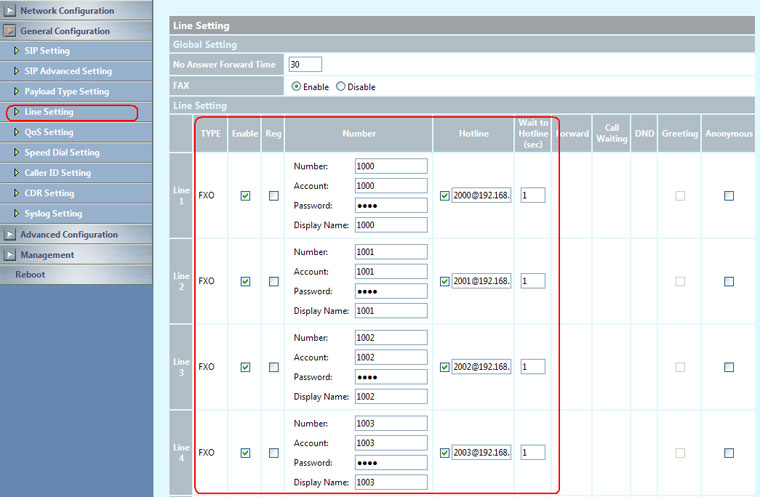This screenshot has width=760, height=497.
Task: Open Speed Dial Setting page
Action: point(62,153)
